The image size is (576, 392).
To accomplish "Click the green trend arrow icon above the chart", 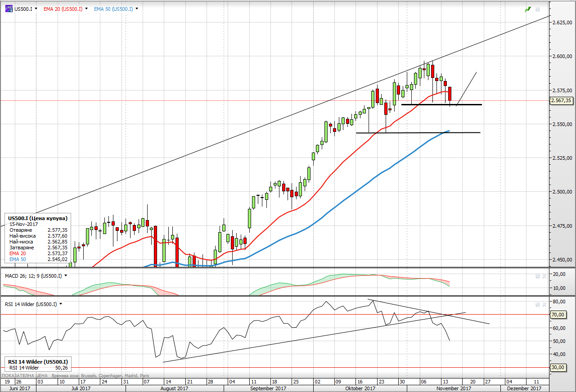I will [x=527, y=9].
